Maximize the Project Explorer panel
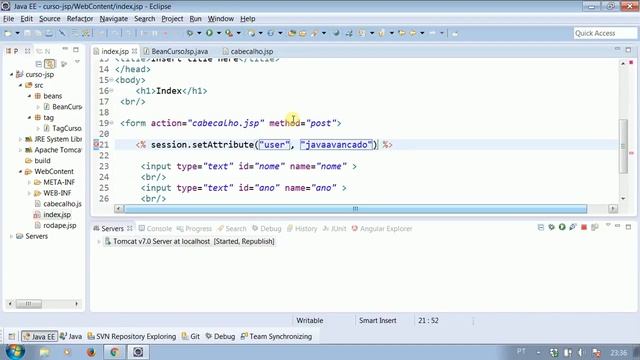Screen dimensions: 640x360 click(x=76, y=49)
